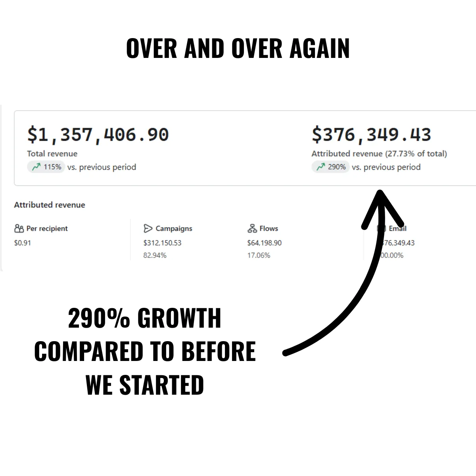476x476 pixels.
Task: Click the Email envelope icon
Action: point(381,228)
